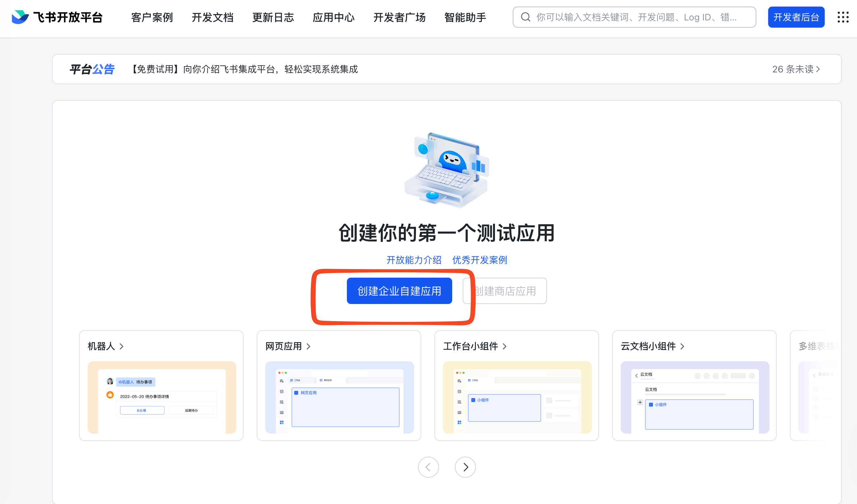Screen dimensions: 857x504
Task: Click the 网页应用 icon in the web app preview
Action: point(296,393)
